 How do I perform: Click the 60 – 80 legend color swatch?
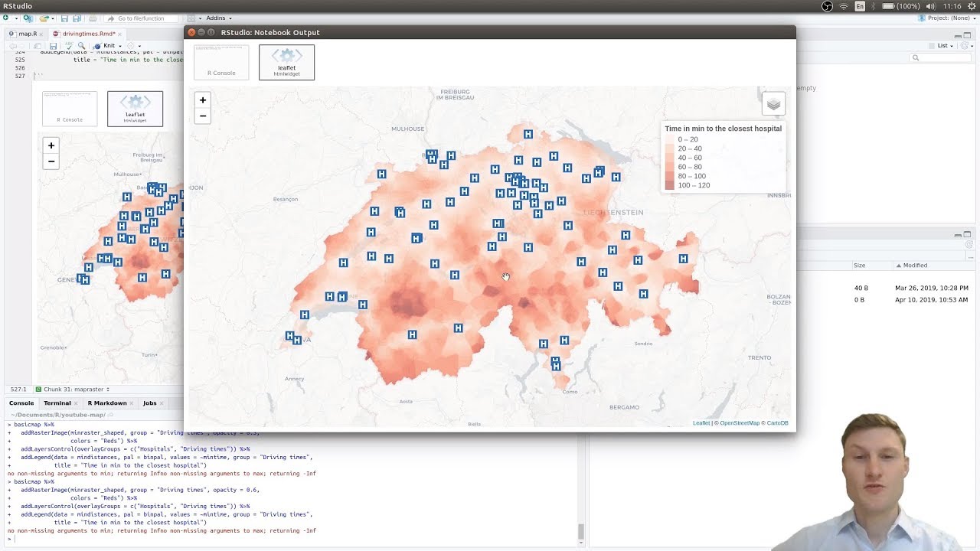670,167
